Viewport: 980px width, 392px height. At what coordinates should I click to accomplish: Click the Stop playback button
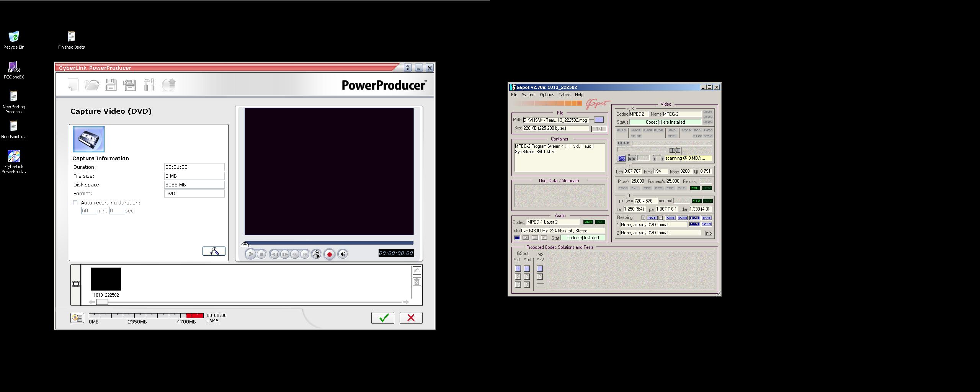[x=261, y=254]
